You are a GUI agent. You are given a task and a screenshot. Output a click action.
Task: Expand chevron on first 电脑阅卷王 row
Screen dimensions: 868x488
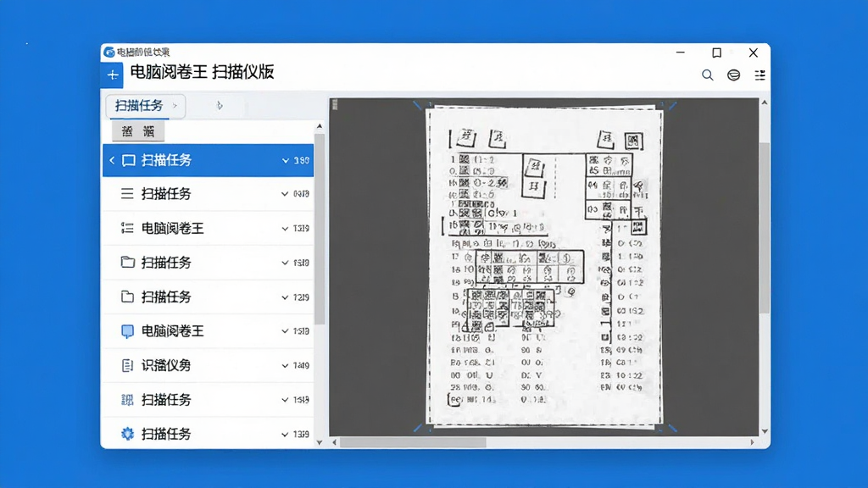coord(285,229)
